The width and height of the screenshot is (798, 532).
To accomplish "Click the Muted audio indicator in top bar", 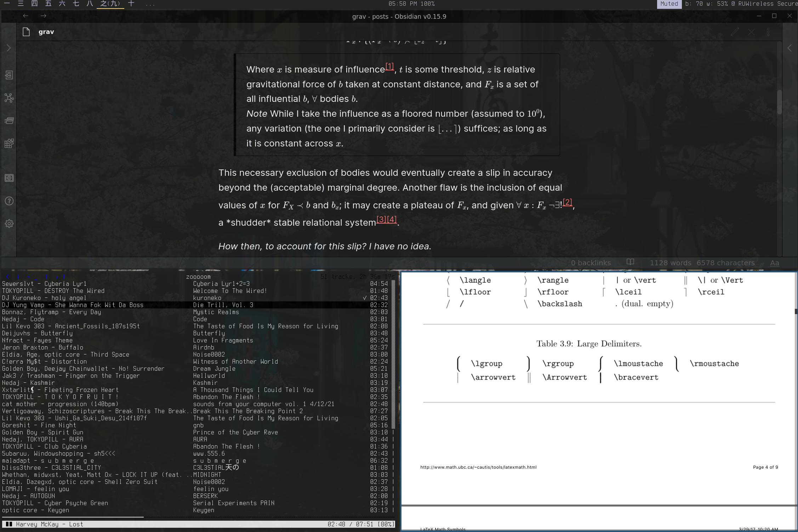I will point(669,4).
